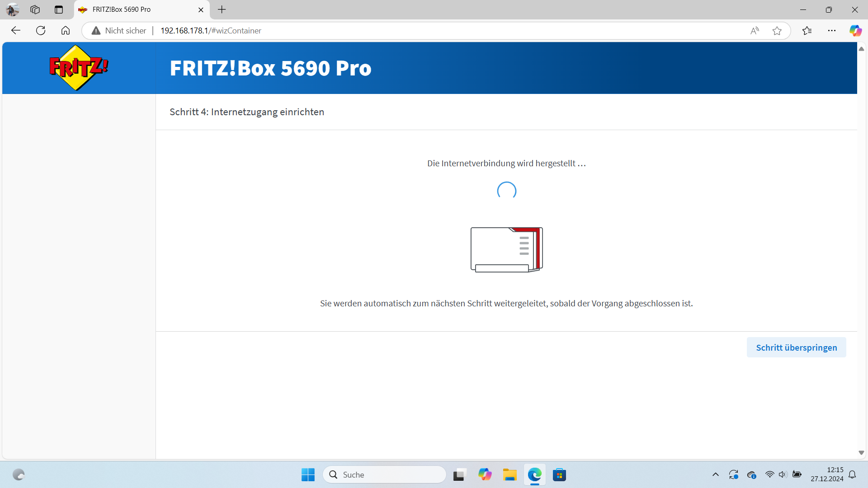Screen dimensions: 868x488
Task: Click 'Schritt überspringen' button
Action: (x=796, y=347)
